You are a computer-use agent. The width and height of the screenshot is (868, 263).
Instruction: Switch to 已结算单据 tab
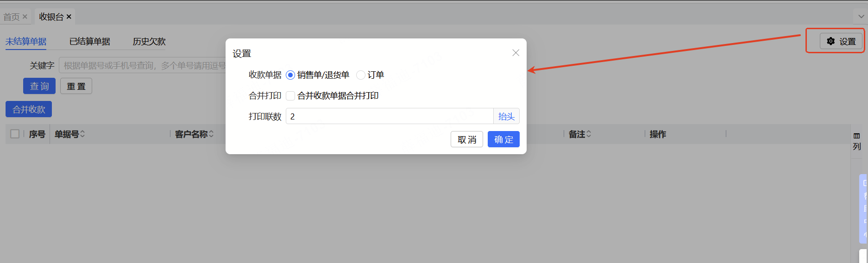click(x=90, y=41)
